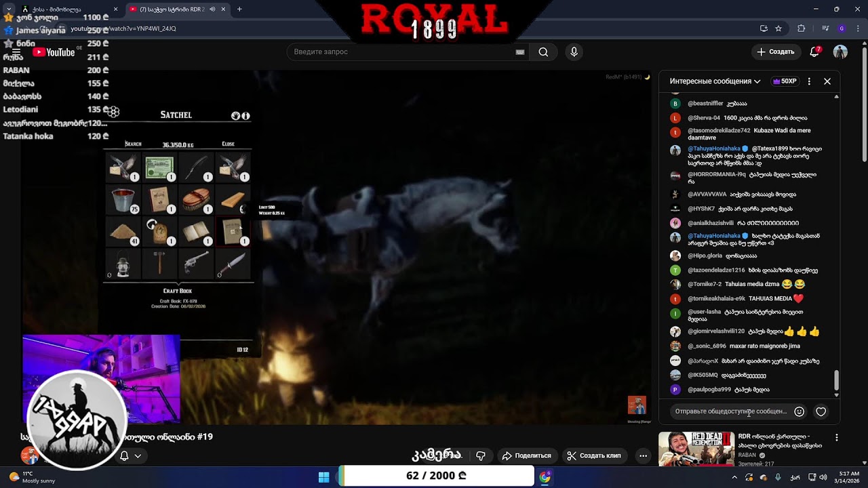Viewport: 868px width, 488px height.
Task: Open the notifications bell with 7 badge
Action: 815,52
